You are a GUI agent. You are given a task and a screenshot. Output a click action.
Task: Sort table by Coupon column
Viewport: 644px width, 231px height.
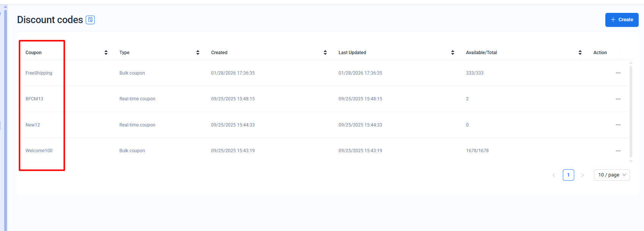click(106, 53)
